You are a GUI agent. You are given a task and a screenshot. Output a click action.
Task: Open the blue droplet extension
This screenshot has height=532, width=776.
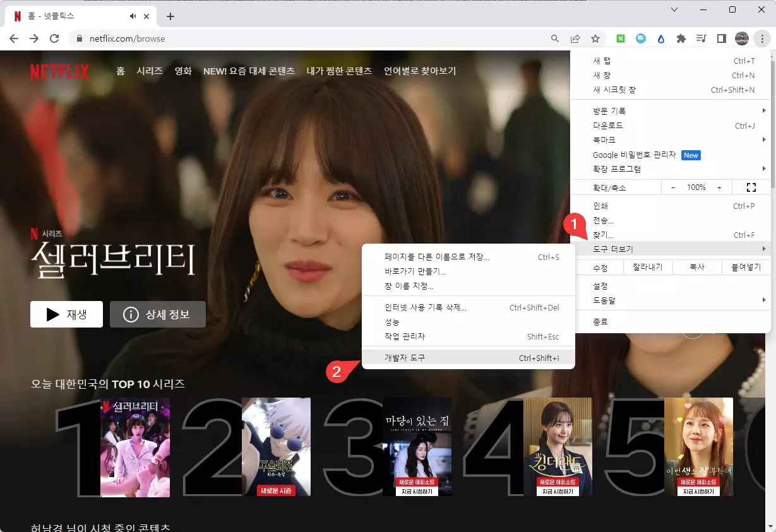tap(661, 38)
